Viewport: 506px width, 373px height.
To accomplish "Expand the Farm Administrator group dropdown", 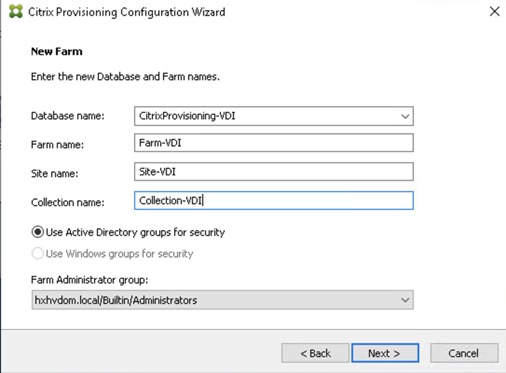I will click(405, 300).
